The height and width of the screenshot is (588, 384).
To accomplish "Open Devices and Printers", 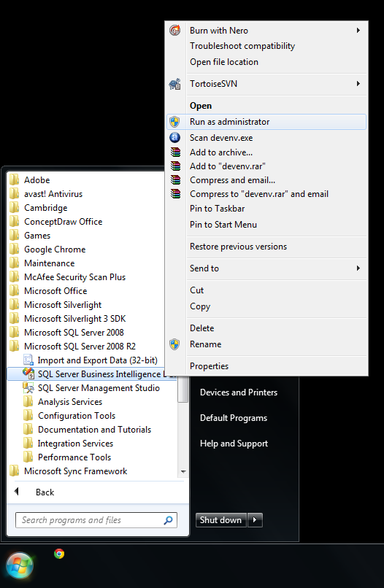I will click(239, 392).
